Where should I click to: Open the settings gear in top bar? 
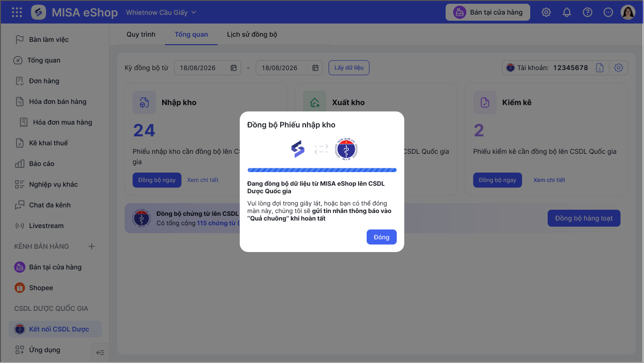(x=546, y=13)
